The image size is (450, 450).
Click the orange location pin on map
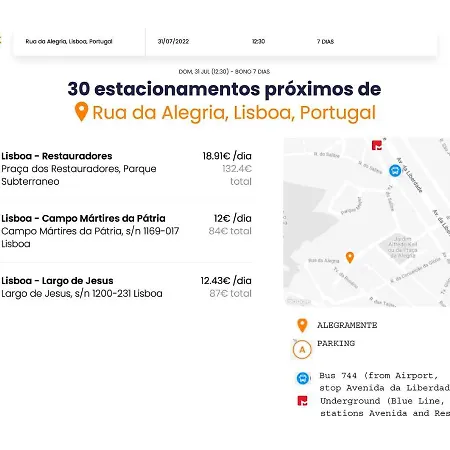coord(350,257)
